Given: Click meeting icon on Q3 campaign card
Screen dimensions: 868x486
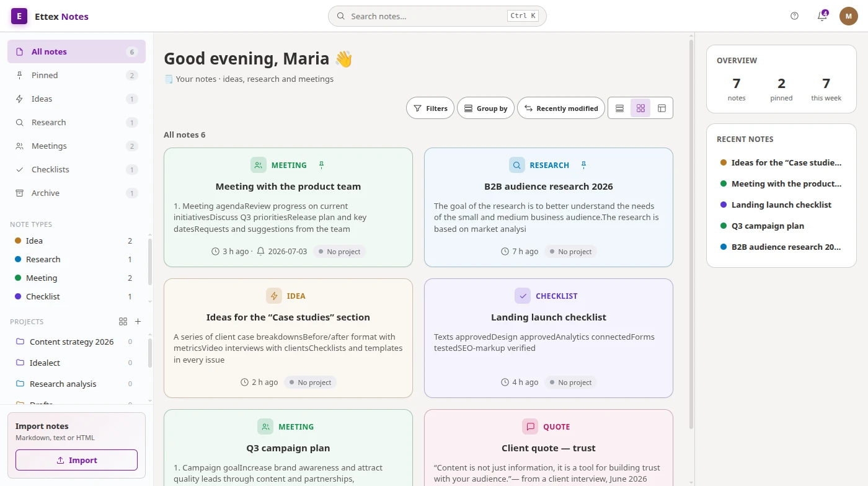Looking at the screenshot, I should pyautogui.click(x=265, y=426).
